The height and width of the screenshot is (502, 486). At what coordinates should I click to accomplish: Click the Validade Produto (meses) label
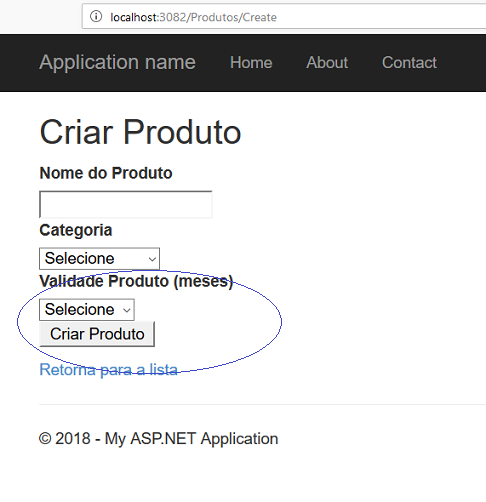pos(136,281)
